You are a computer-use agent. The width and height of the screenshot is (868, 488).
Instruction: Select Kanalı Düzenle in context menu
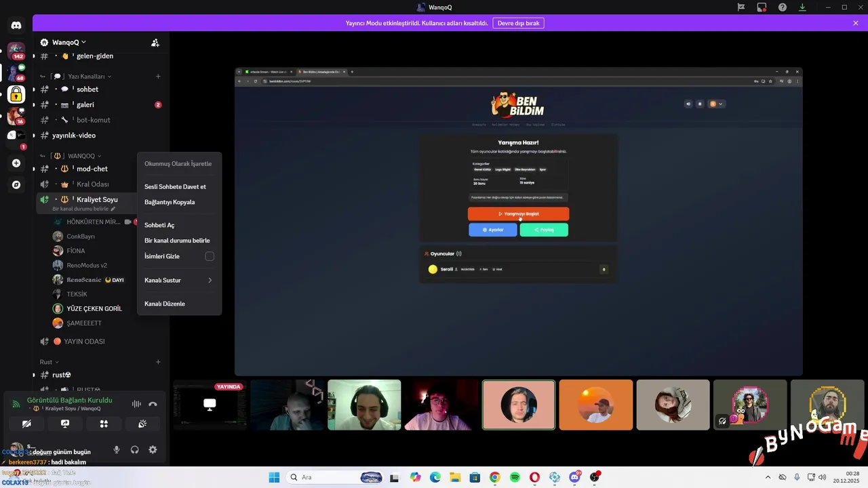click(179, 304)
